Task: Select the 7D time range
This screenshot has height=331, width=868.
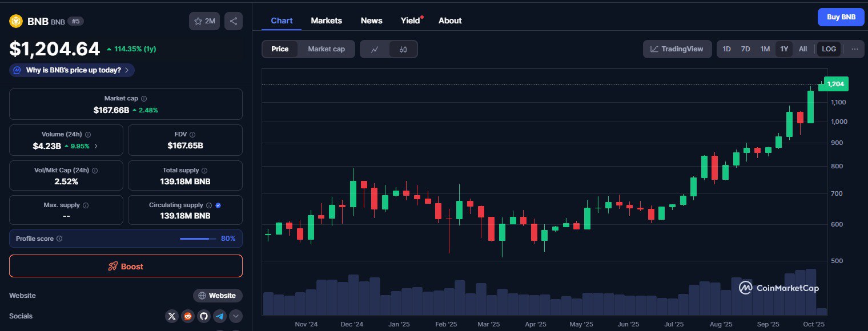Action: click(745, 49)
